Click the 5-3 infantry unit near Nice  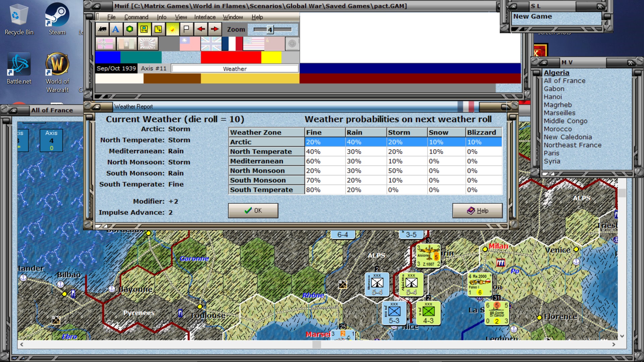[x=394, y=313]
